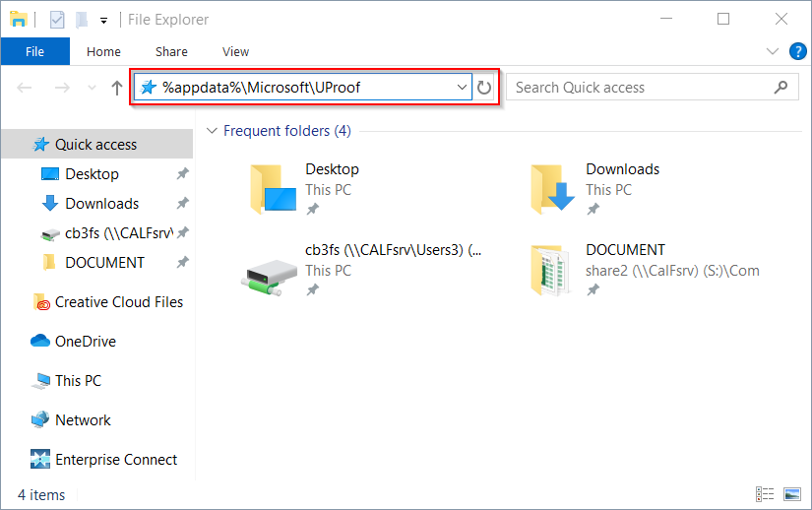Screen dimensions: 812x510
Task: Click the pin icon beside sidebar Downloads
Action: point(182,204)
